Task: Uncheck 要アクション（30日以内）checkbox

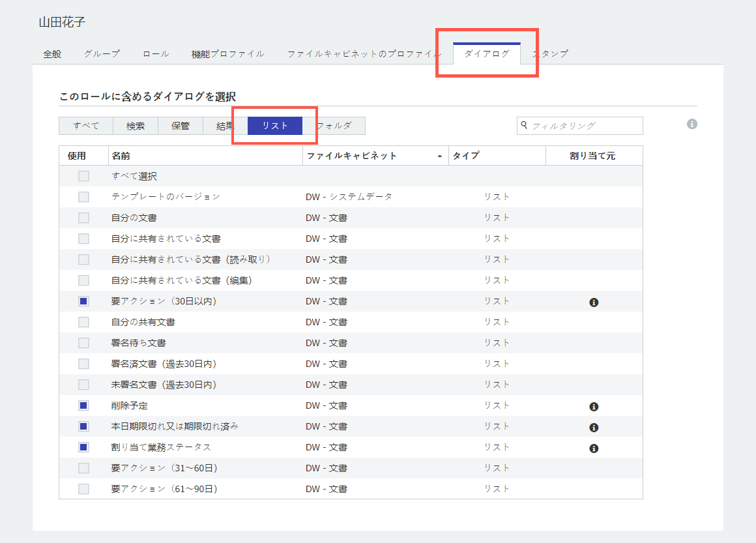Action: point(83,301)
